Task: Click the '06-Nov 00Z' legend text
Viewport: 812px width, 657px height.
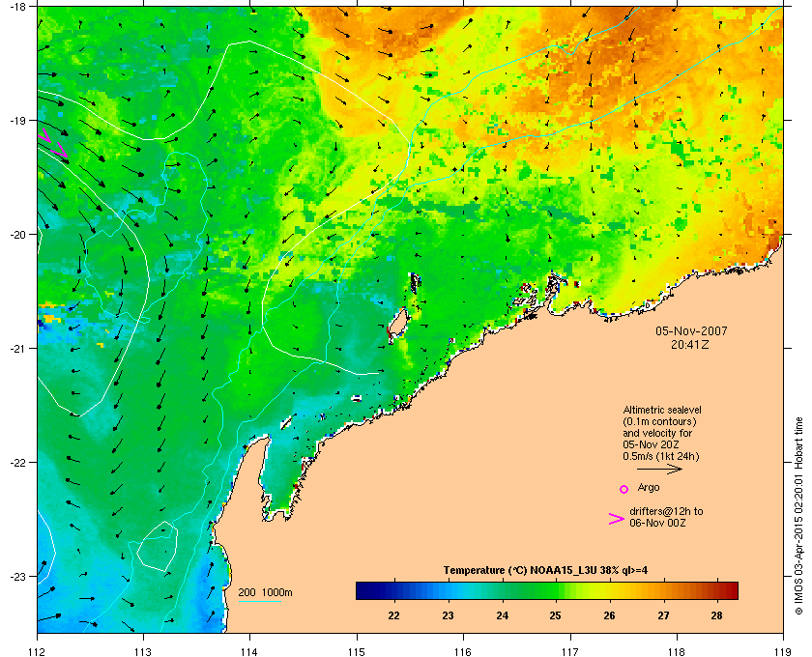Action: 657,523
